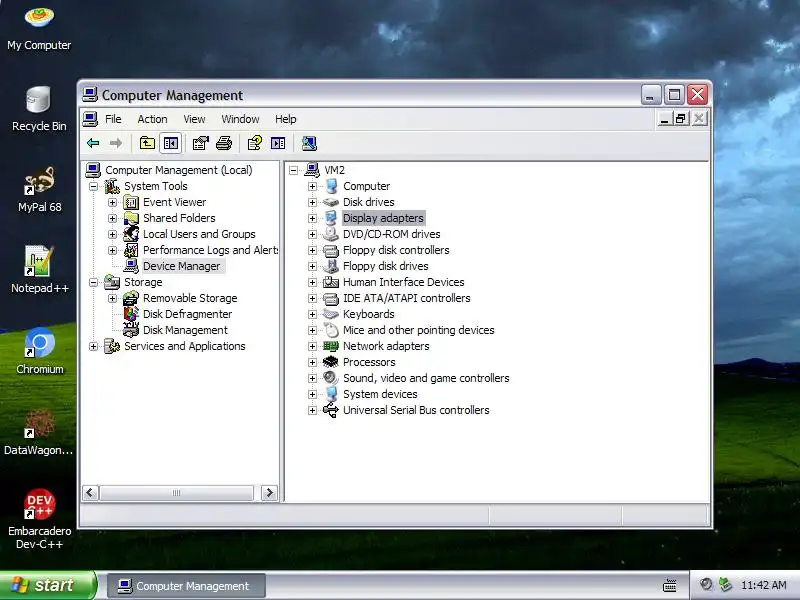
Task: Collapse the System Tools node
Action: tap(93, 186)
